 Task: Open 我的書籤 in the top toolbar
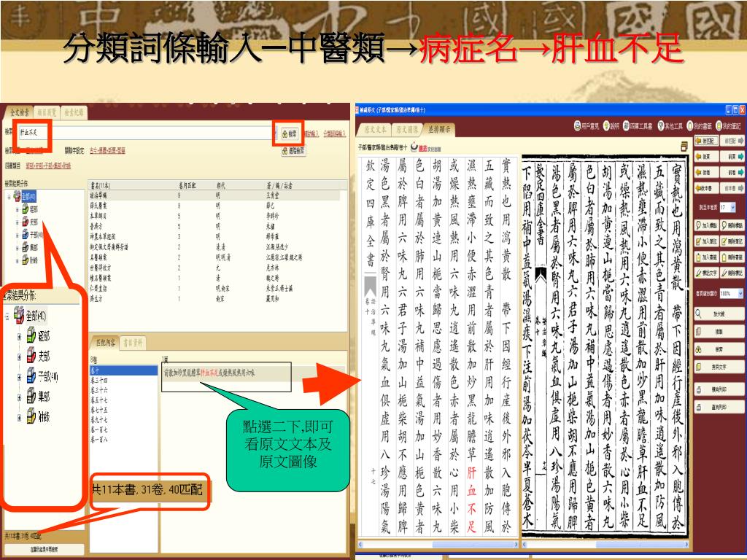coord(700,125)
